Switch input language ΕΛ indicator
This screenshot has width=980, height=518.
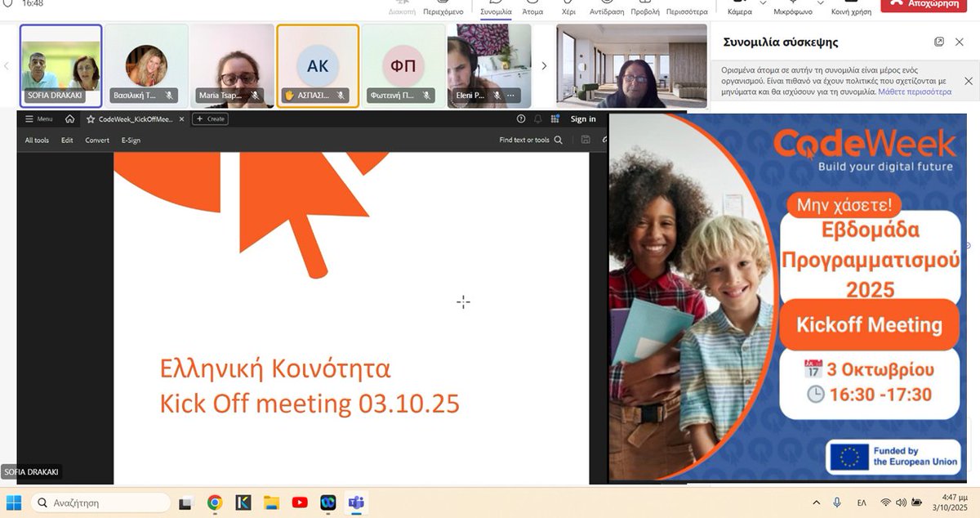[862, 502]
